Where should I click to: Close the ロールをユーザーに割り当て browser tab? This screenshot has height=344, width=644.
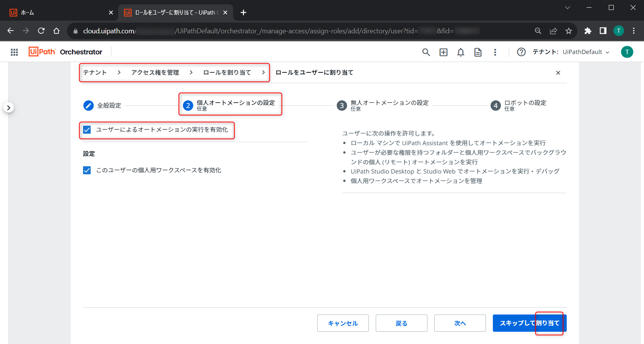pos(225,13)
